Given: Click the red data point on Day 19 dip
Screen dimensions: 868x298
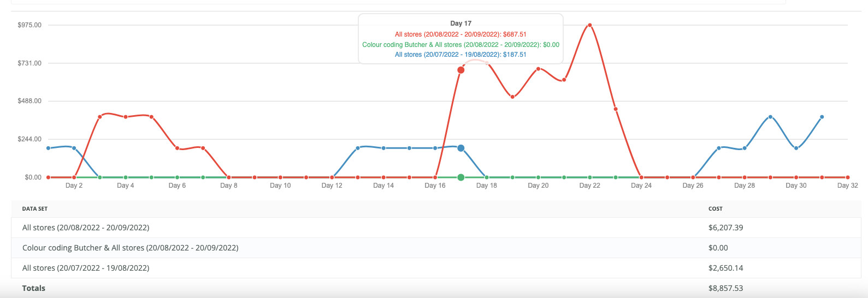Looking at the screenshot, I should 512,97.
